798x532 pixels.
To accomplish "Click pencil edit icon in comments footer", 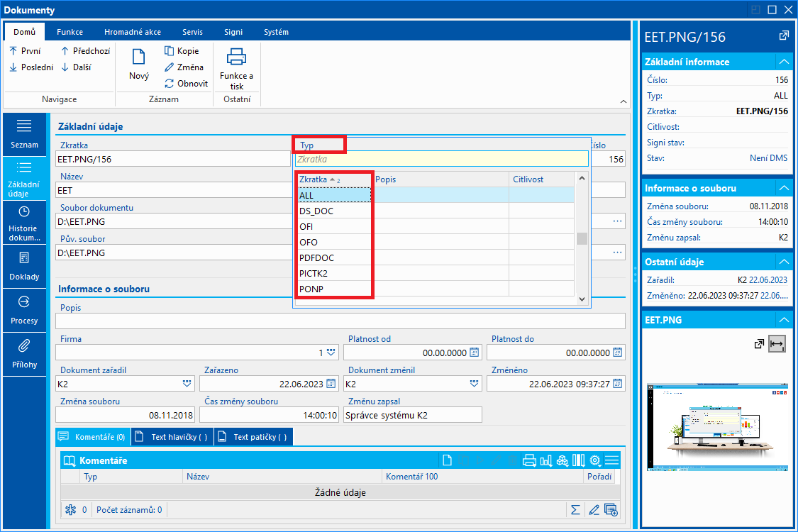I will [594, 509].
